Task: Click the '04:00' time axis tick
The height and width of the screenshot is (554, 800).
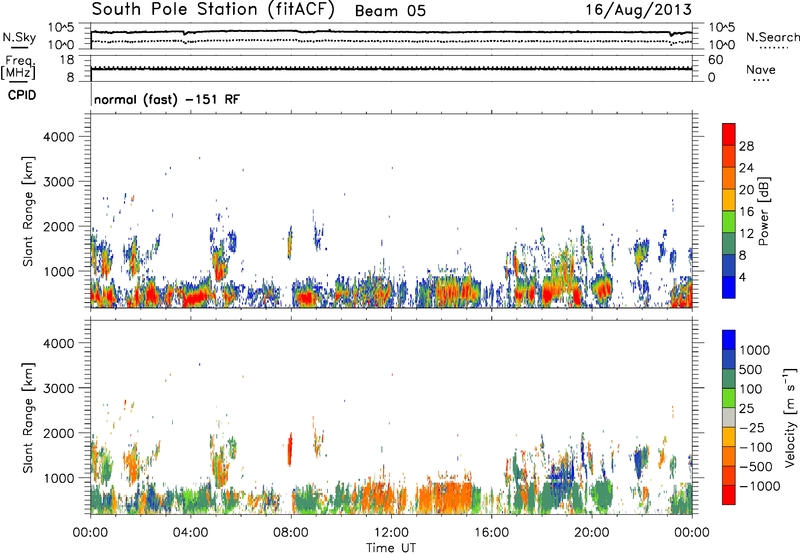Action: 190,533
